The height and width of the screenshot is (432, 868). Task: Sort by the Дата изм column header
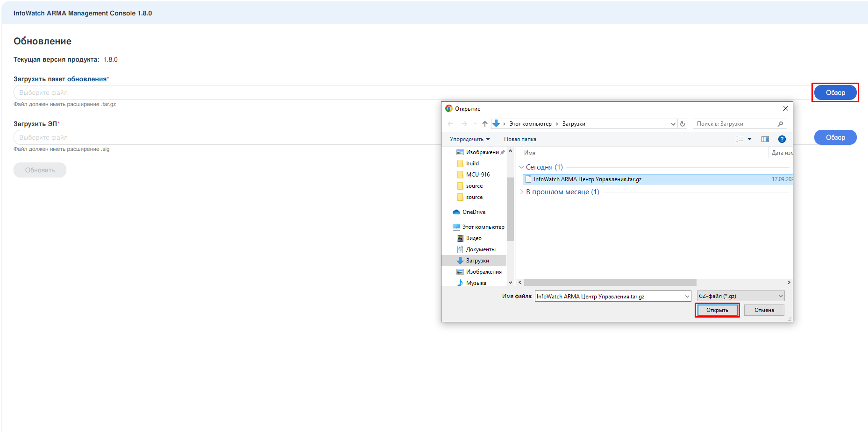tap(782, 153)
